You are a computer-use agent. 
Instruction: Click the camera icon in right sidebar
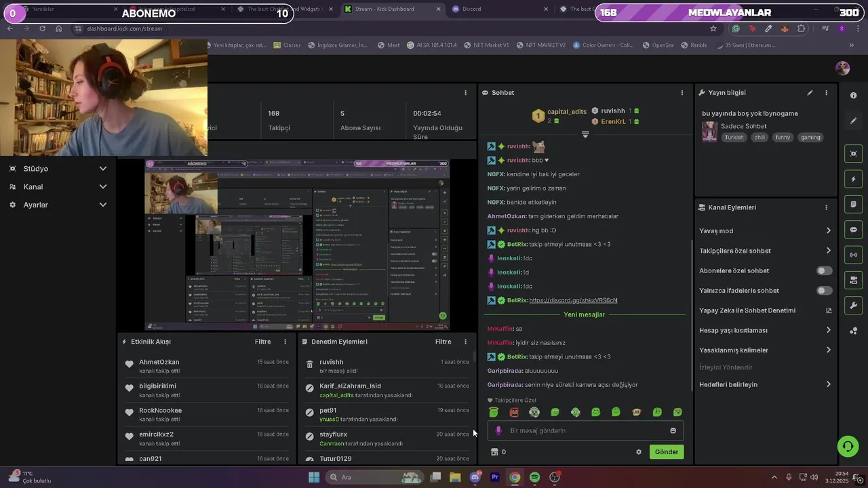coord(853,280)
